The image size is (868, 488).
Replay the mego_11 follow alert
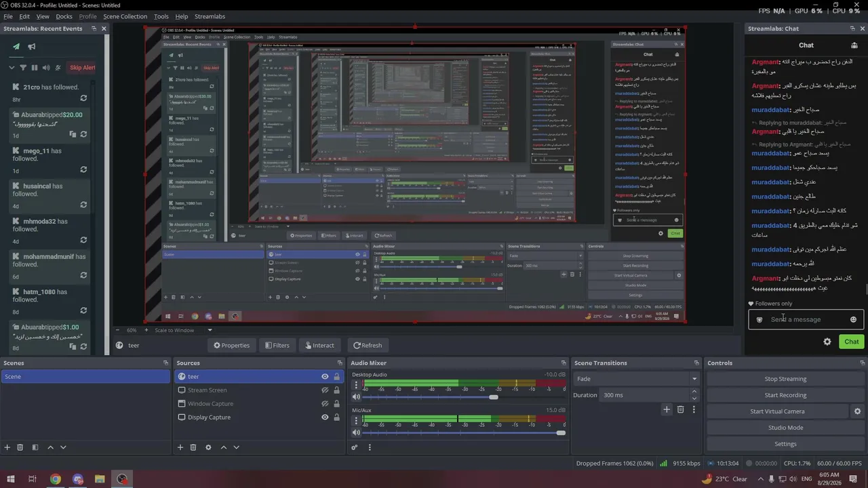pos(83,169)
